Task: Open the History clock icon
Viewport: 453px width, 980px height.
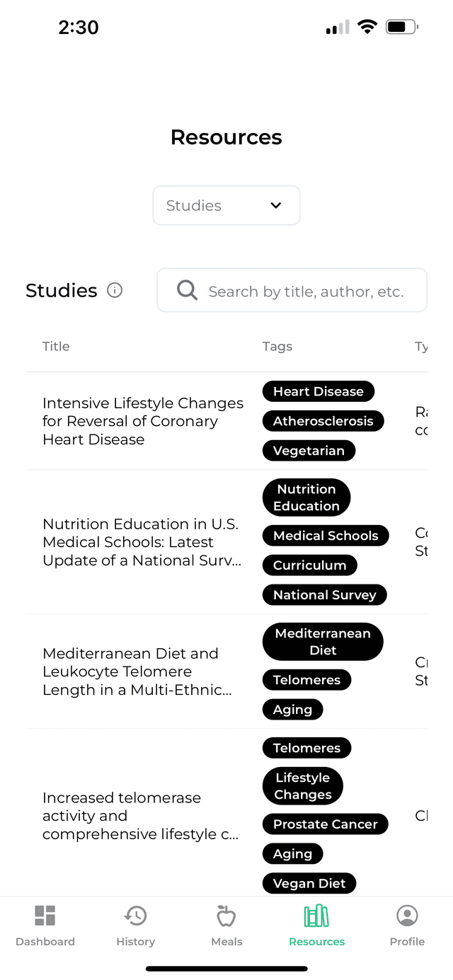Action: (x=135, y=916)
